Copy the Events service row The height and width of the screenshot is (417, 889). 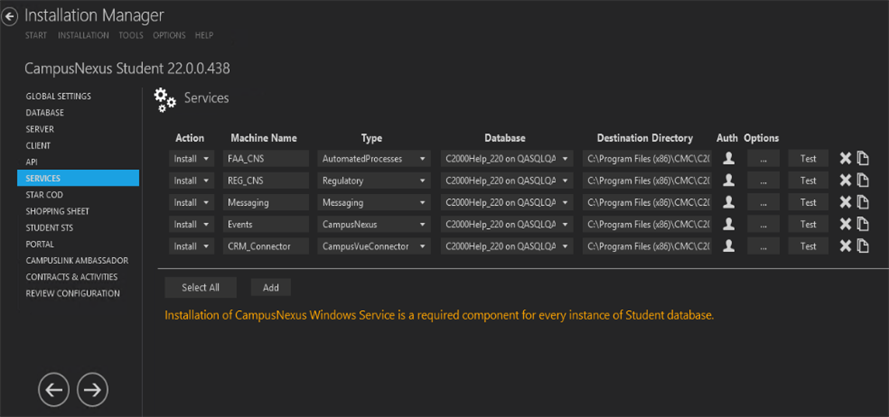863,224
